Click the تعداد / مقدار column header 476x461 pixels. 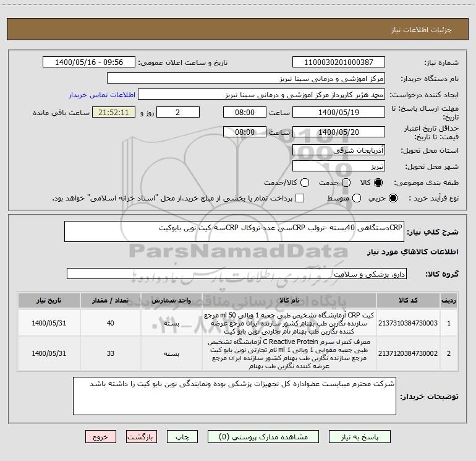tap(110, 300)
